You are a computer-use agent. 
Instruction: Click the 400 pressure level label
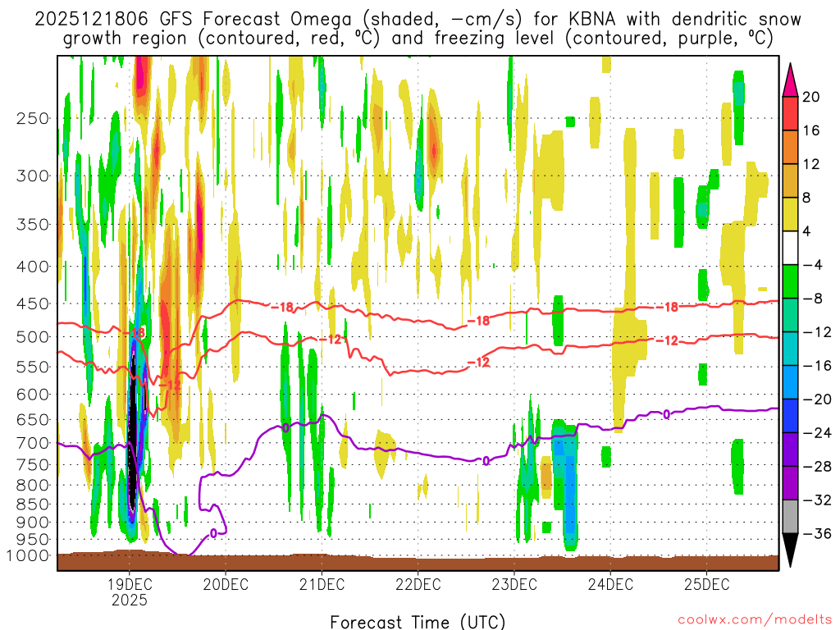click(x=33, y=267)
